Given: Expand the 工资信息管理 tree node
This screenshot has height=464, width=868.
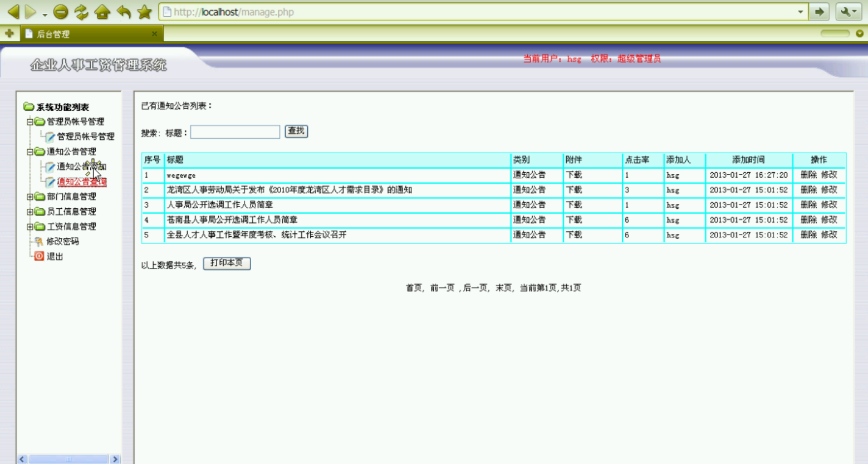Looking at the screenshot, I should (30, 227).
